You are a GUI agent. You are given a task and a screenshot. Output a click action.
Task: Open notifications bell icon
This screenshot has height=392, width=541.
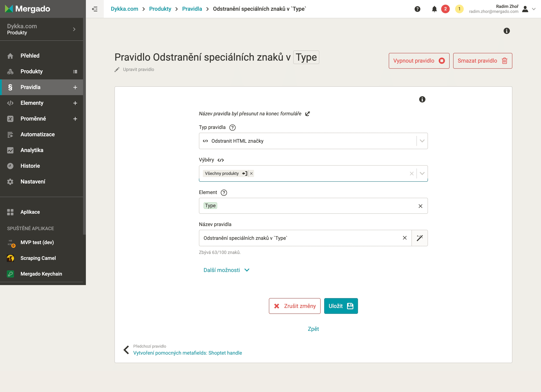[434, 9]
